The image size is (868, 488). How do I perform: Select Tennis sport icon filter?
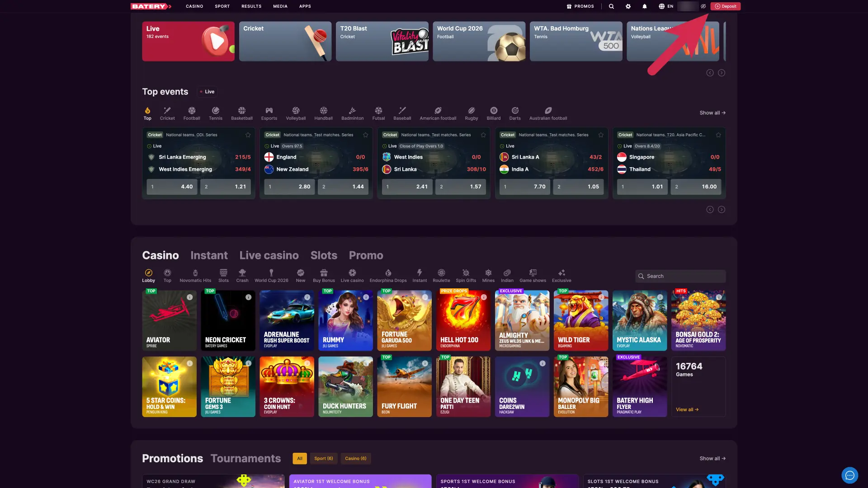coord(216,113)
